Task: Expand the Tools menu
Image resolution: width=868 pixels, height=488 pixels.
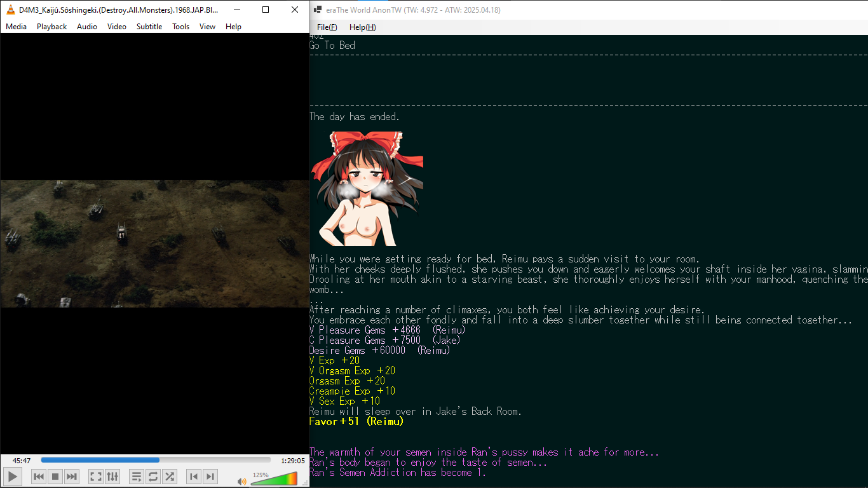Action: (x=180, y=27)
